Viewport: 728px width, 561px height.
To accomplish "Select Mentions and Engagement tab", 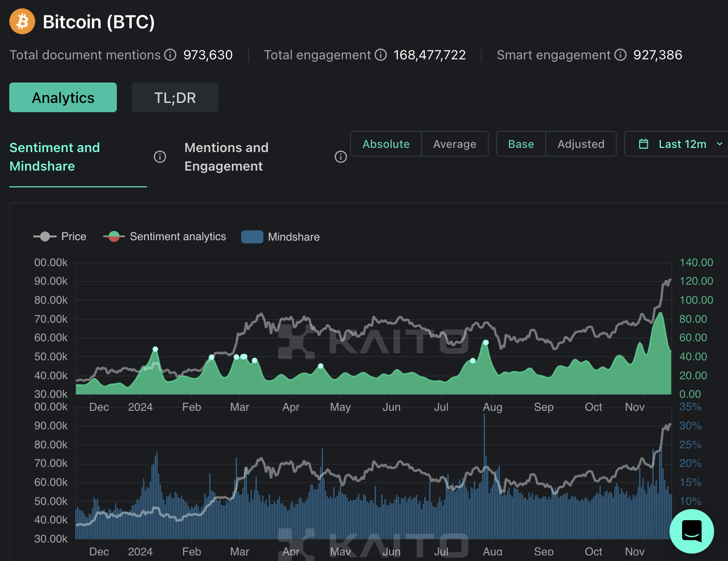I will (226, 157).
